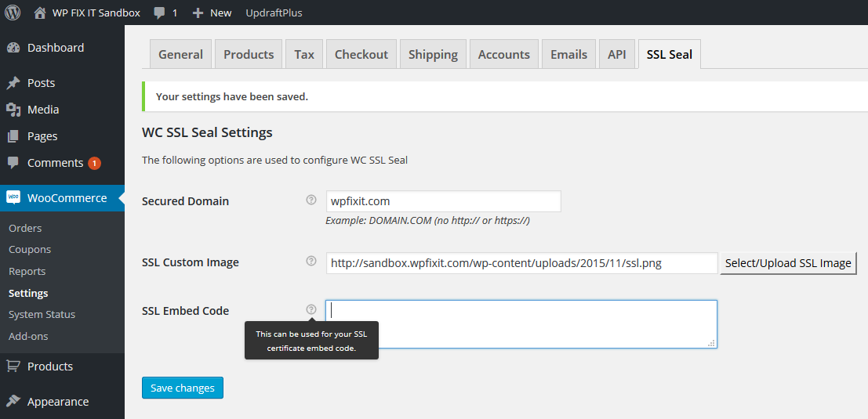Click the SSL Custom Image help icon
868x419 pixels.
coord(311,262)
